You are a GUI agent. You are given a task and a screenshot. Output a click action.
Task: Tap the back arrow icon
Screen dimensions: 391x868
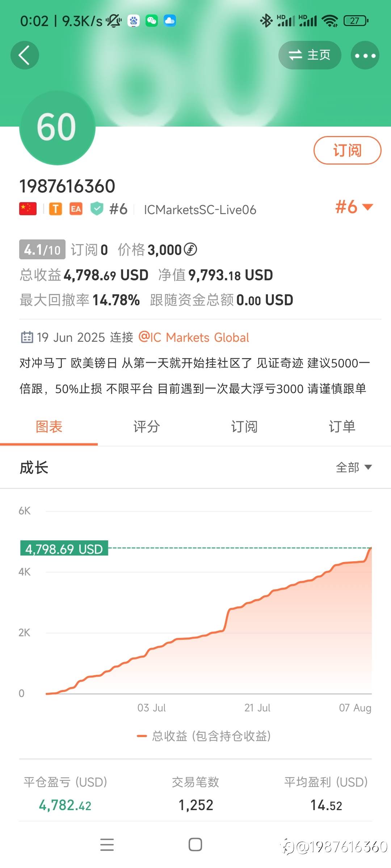25,55
